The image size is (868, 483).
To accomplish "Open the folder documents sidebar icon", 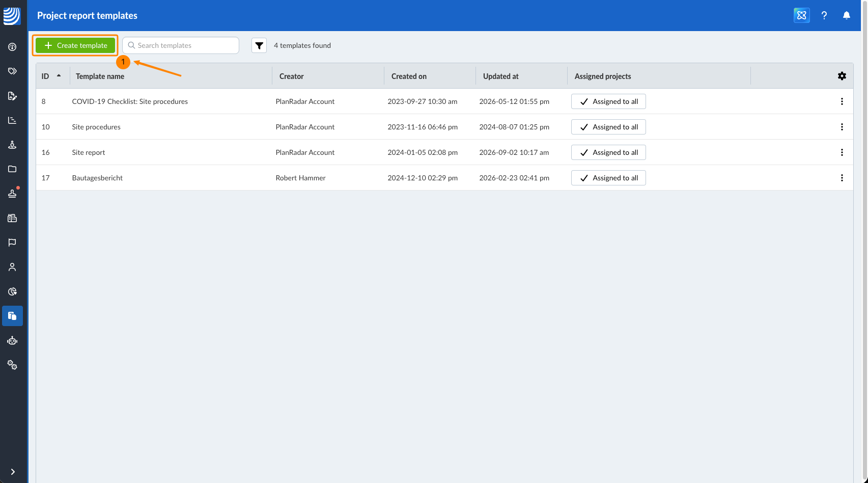I will point(12,169).
